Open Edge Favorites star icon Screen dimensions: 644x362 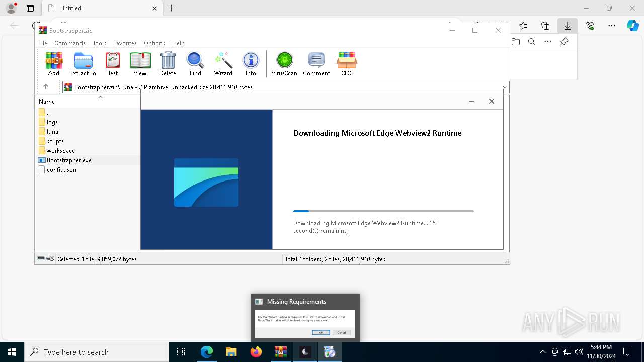(x=523, y=26)
